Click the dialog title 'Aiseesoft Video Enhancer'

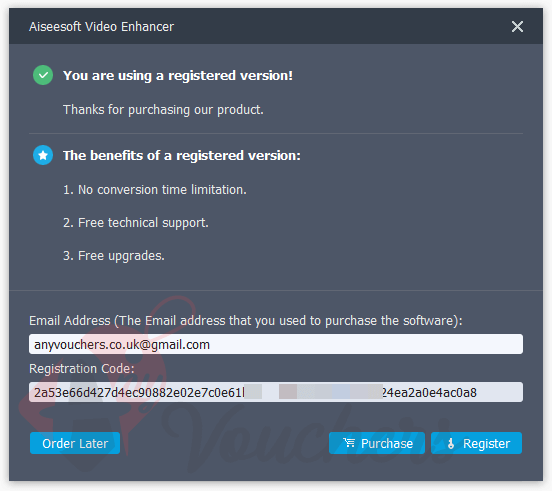pos(101,27)
